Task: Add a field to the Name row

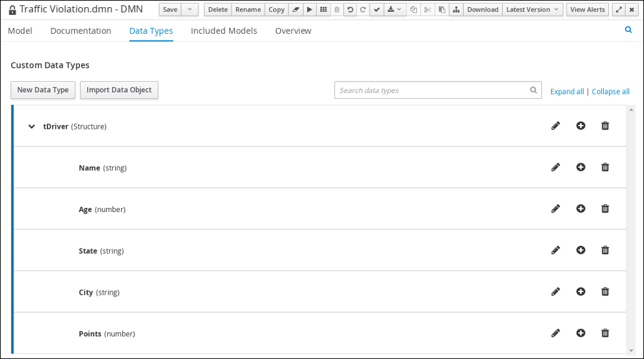Action: point(580,167)
